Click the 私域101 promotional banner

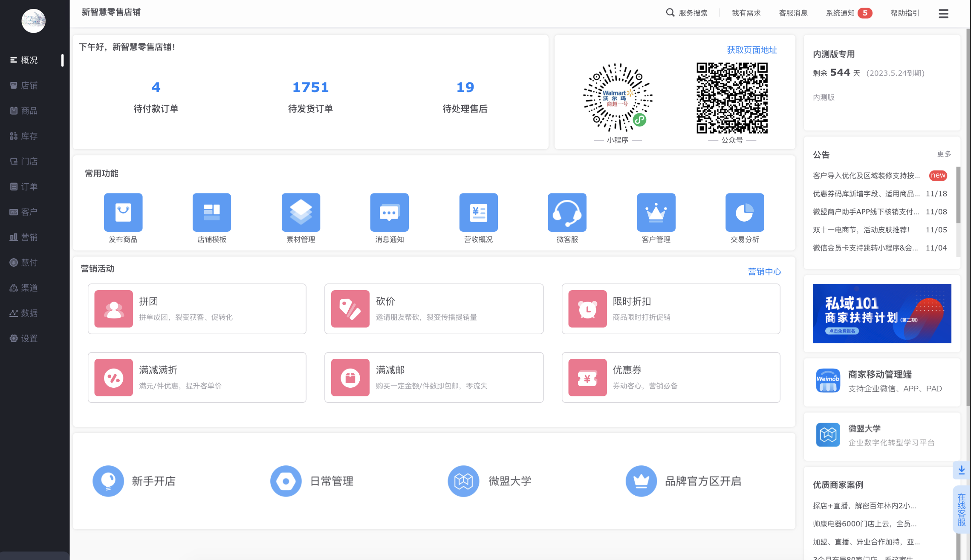tap(881, 314)
